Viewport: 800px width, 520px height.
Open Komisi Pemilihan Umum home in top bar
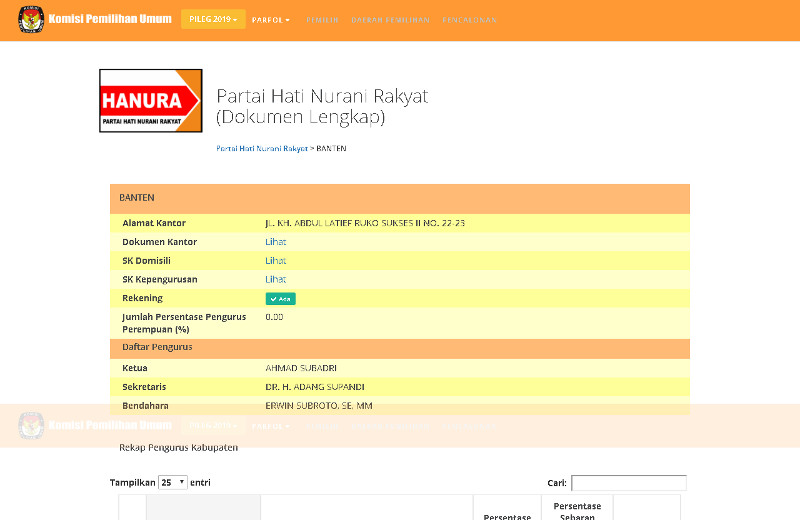tap(110, 20)
